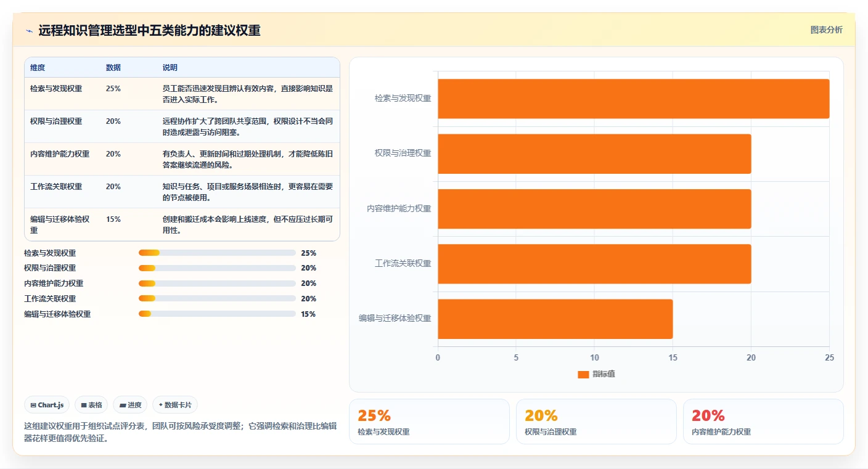Click the summary paragraph starting 这组建议权重
The width and height of the screenshot is (868, 469).
181,433
